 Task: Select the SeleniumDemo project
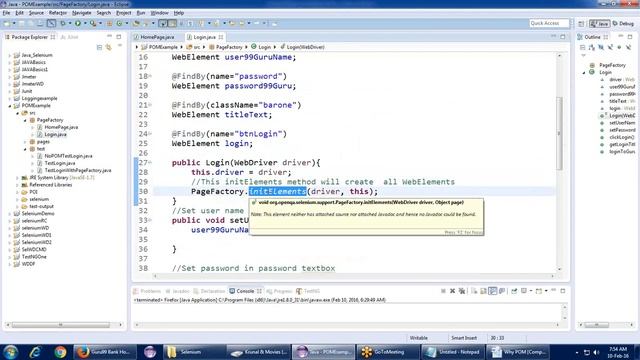(38, 214)
